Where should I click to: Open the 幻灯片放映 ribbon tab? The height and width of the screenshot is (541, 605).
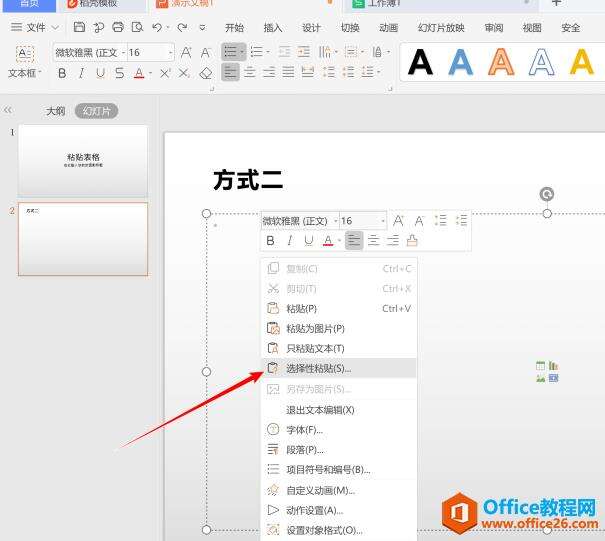(x=441, y=27)
